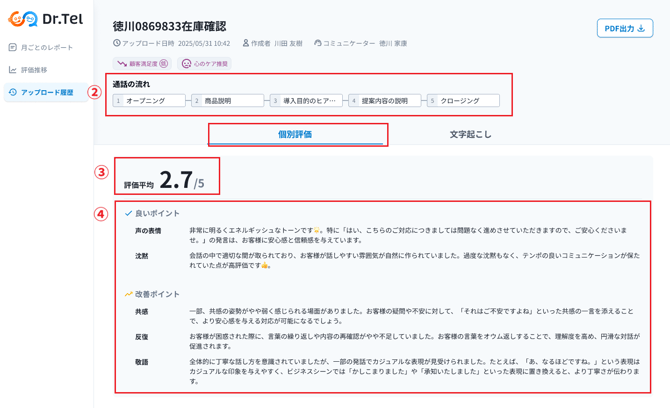This screenshot has width=670, height=408.
Task: Click the PDF出力 button
Action: pyautogui.click(x=625, y=28)
